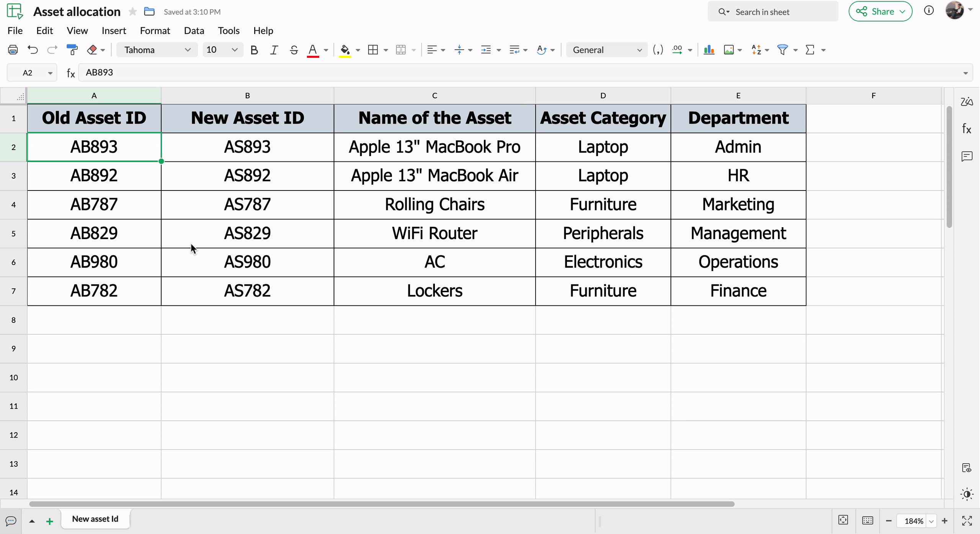Viewport: 980px width, 534px height.
Task: Click the Strikethrough formatting icon
Action: (x=294, y=50)
